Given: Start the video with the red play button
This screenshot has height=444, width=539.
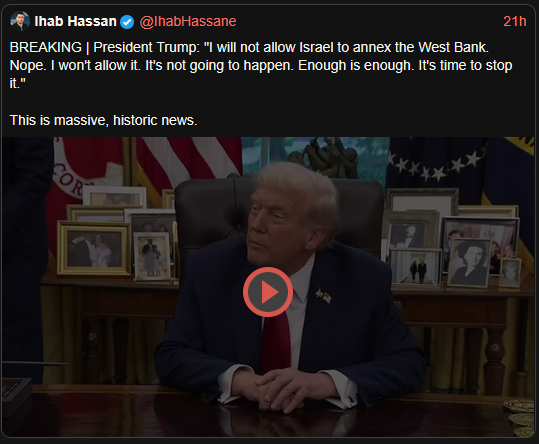Looking at the screenshot, I should (268, 292).
